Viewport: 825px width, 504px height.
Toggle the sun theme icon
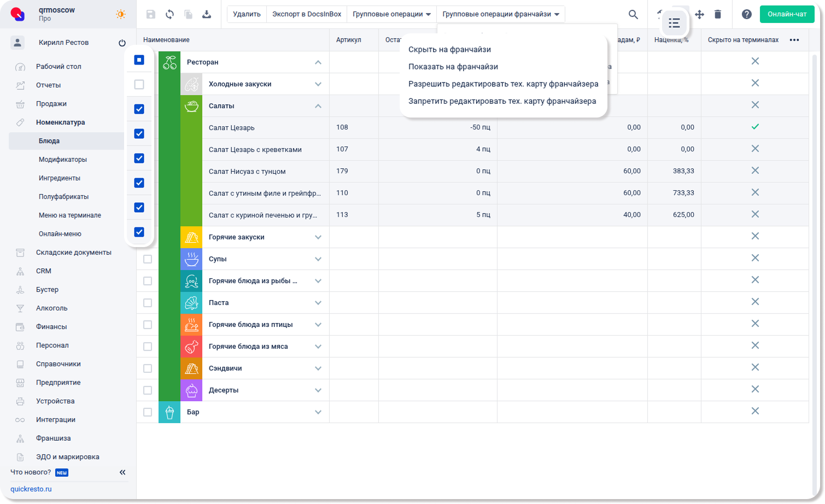click(x=121, y=15)
